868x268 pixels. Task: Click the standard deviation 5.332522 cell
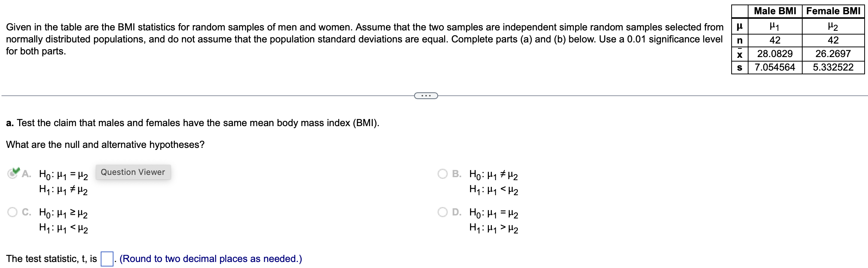click(x=833, y=68)
